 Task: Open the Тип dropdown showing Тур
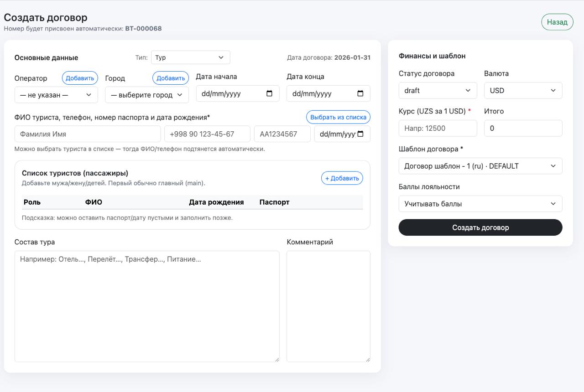pyautogui.click(x=190, y=57)
